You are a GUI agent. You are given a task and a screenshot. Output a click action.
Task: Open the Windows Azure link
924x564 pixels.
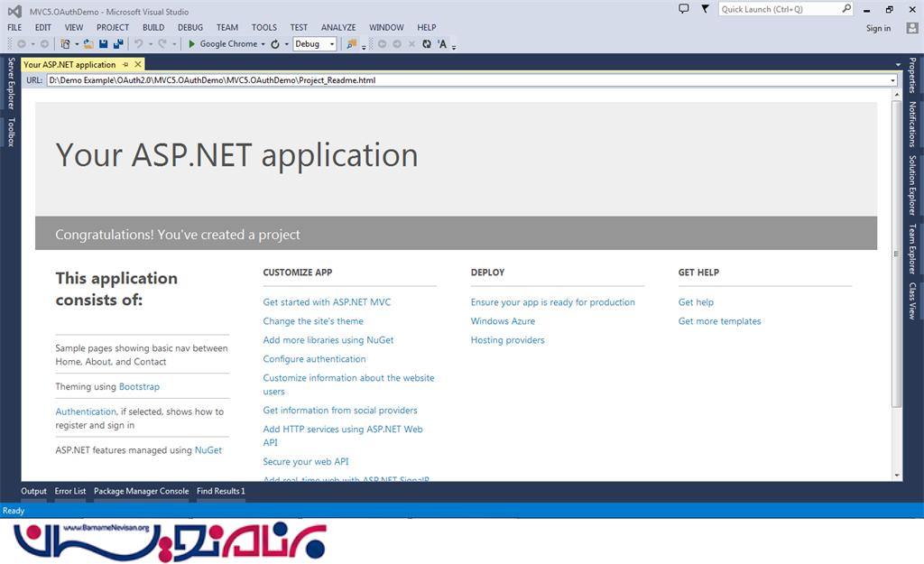point(503,321)
